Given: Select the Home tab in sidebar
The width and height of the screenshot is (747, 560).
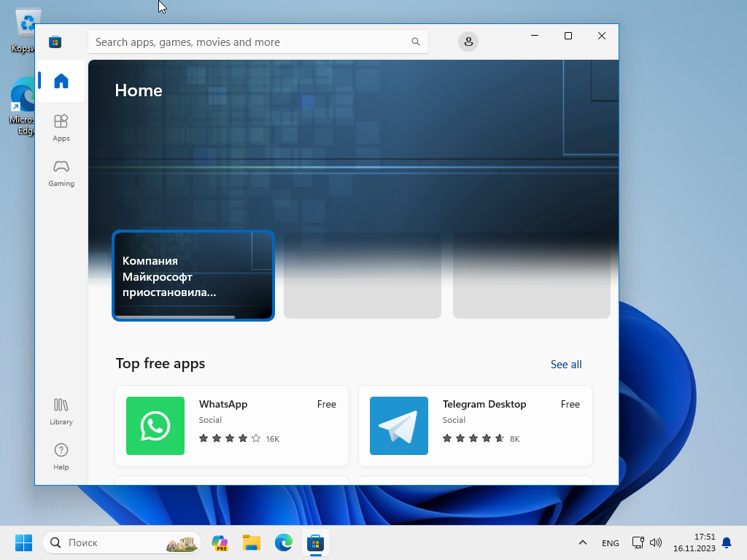Looking at the screenshot, I should (x=61, y=81).
